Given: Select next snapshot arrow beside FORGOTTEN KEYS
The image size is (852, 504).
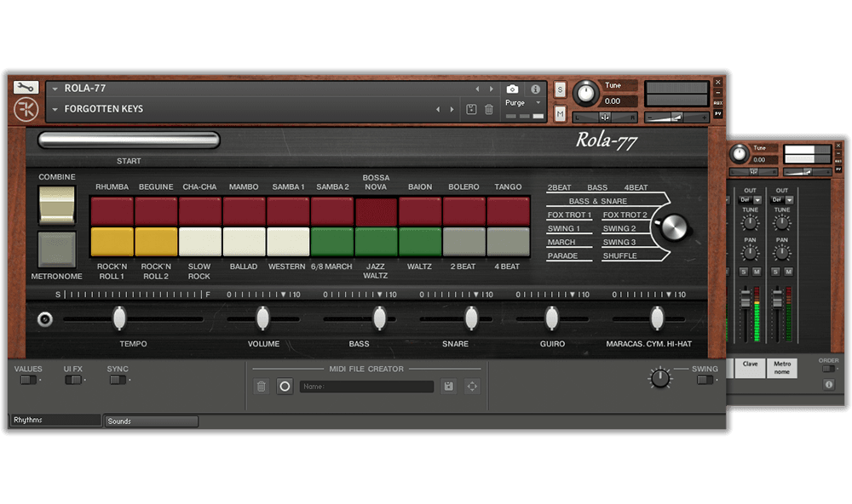Looking at the screenshot, I should [452, 109].
